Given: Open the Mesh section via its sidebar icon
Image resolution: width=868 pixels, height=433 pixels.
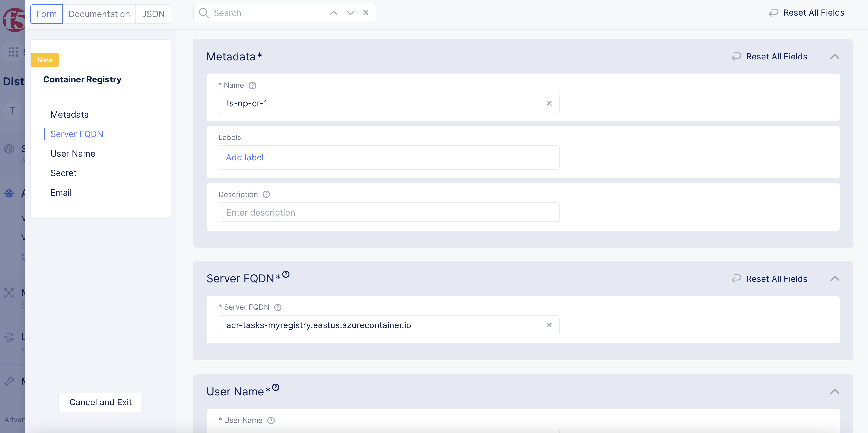Looking at the screenshot, I should [9, 293].
